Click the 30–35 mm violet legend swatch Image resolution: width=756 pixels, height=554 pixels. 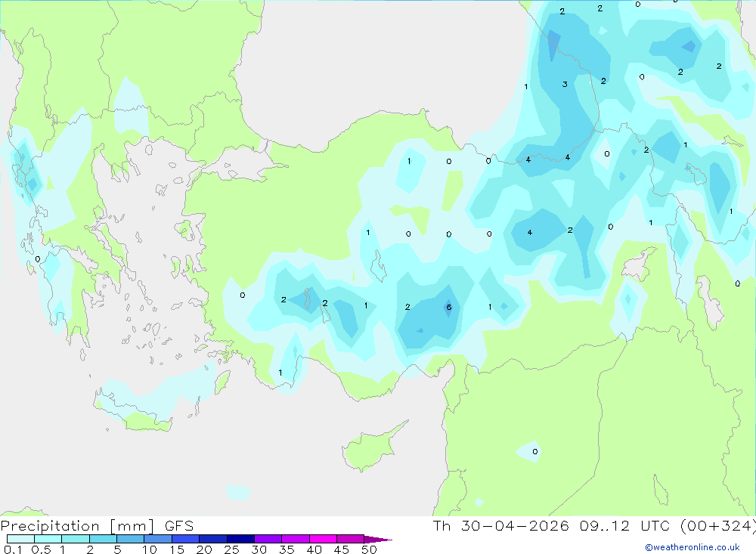pyautogui.click(x=268, y=539)
